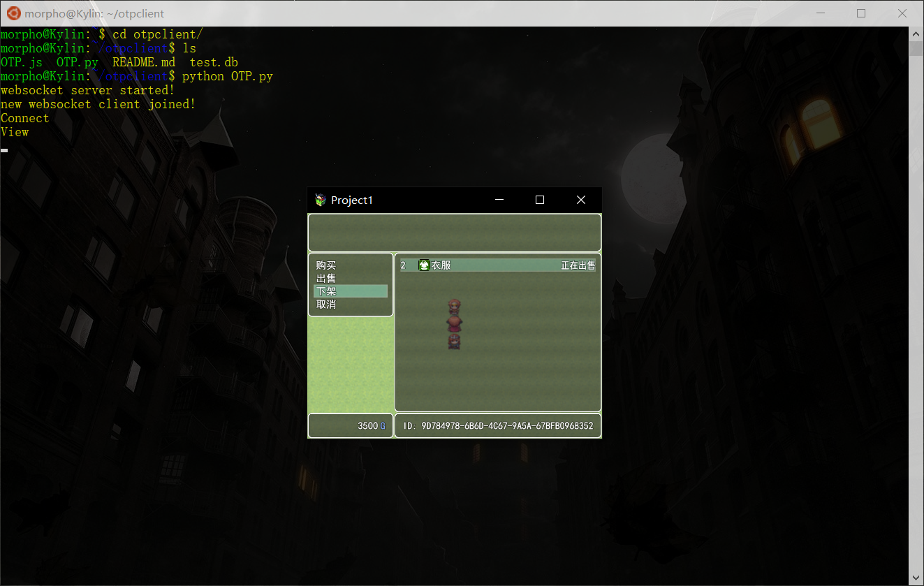This screenshot has height=586, width=924.
Task: Click the top character sprite in the game
Action: (x=454, y=306)
